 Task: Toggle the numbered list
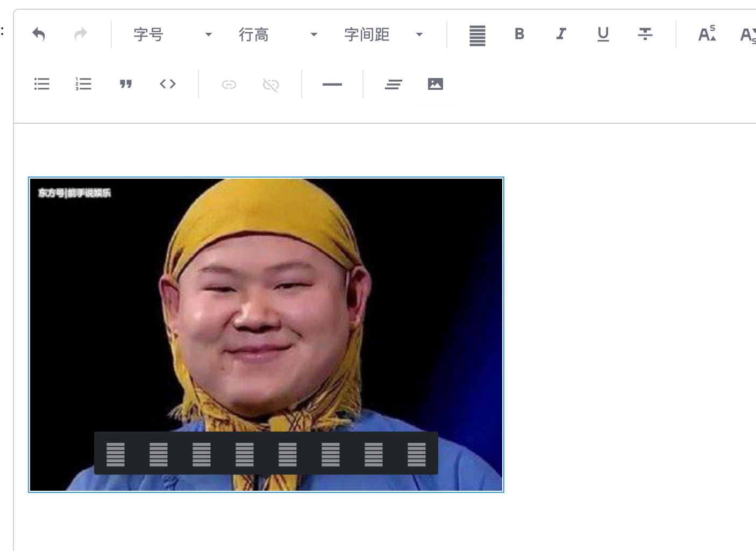tap(83, 84)
